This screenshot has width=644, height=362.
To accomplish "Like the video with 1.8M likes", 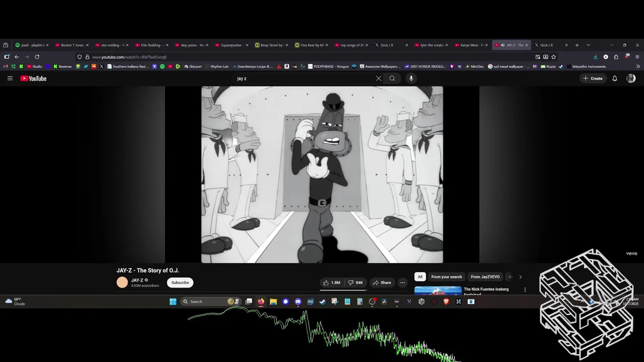I will pyautogui.click(x=332, y=283).
